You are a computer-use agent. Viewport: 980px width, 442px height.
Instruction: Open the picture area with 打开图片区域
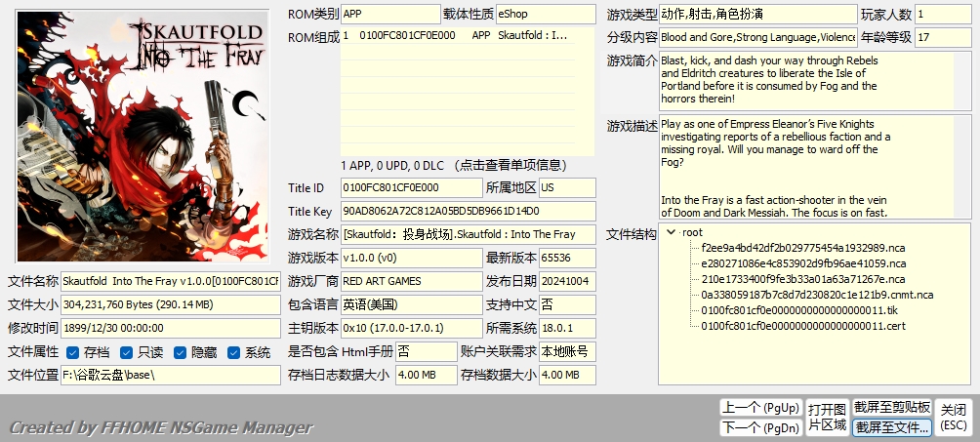point(827,418)
